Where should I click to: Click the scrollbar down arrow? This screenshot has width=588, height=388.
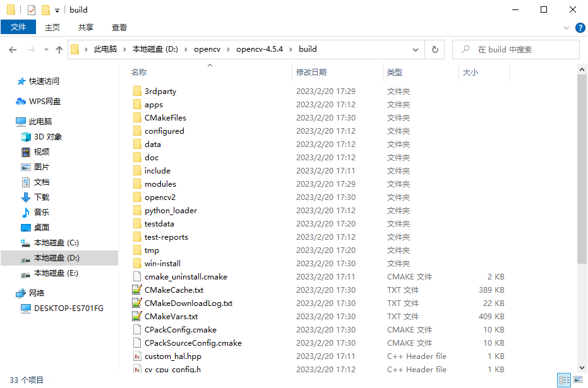tap(582, 368)
